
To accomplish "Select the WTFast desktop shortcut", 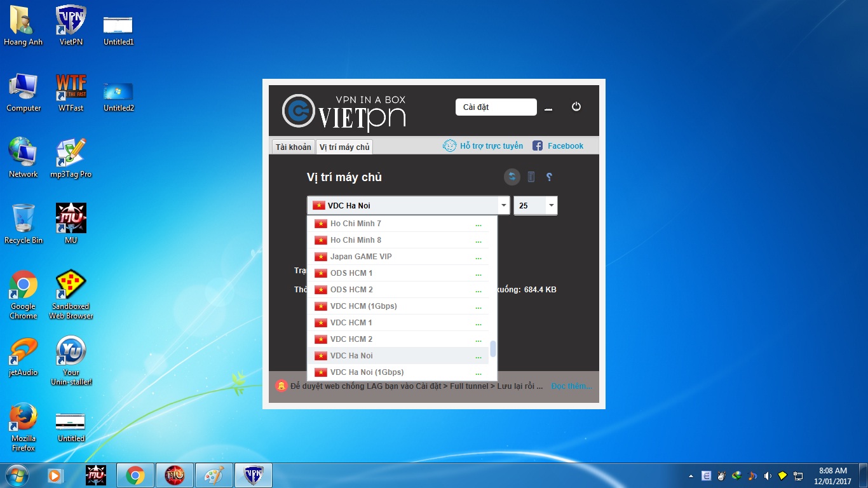I will (x=71, y=93).
